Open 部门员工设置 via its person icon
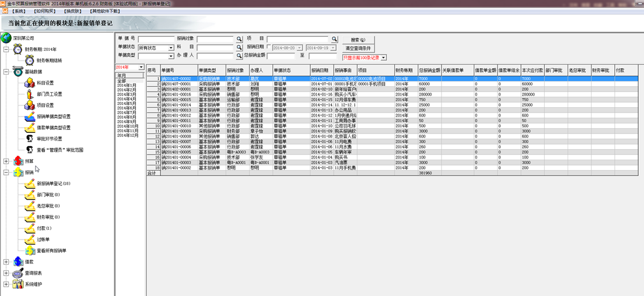This screenshot has height=296, width=644. click(30, 94)
